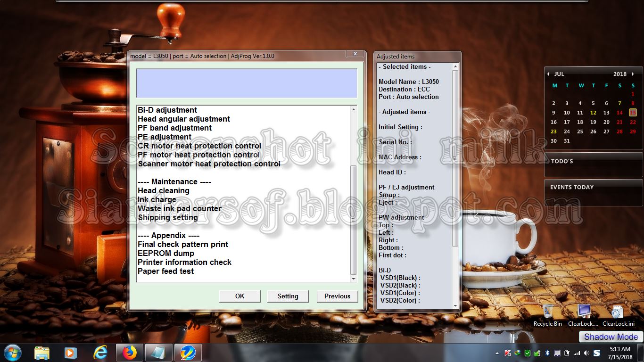Screen dimensions: 644x362
Task: Click the touchpad tray icon
Action: pyautogui.click(x=557, y=353)
